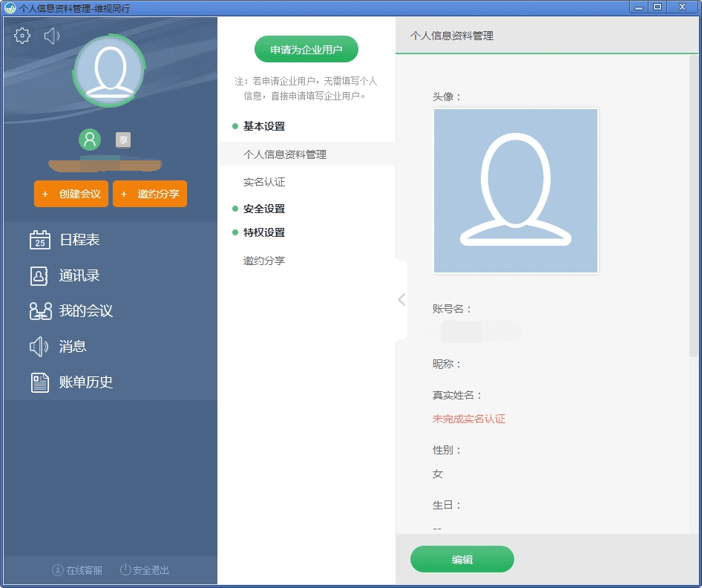This screenshot has height=588, width=702.
Task: Click the speaker volume icon at top left
Action: click(x=50, y=35)
